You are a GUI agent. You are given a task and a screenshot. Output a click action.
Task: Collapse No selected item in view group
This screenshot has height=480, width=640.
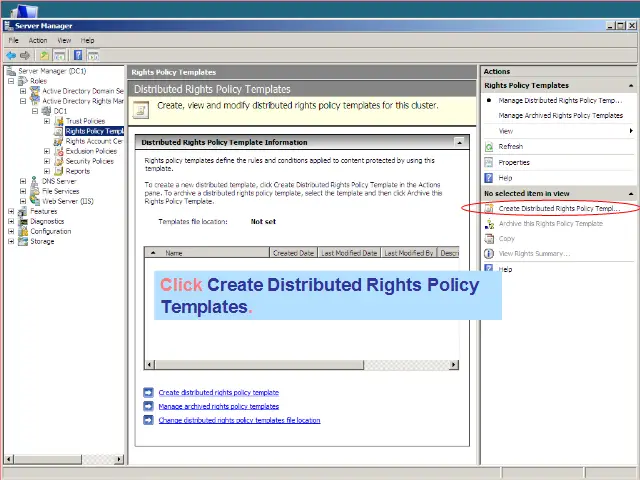pyautogui.click(x=631, y=194)
